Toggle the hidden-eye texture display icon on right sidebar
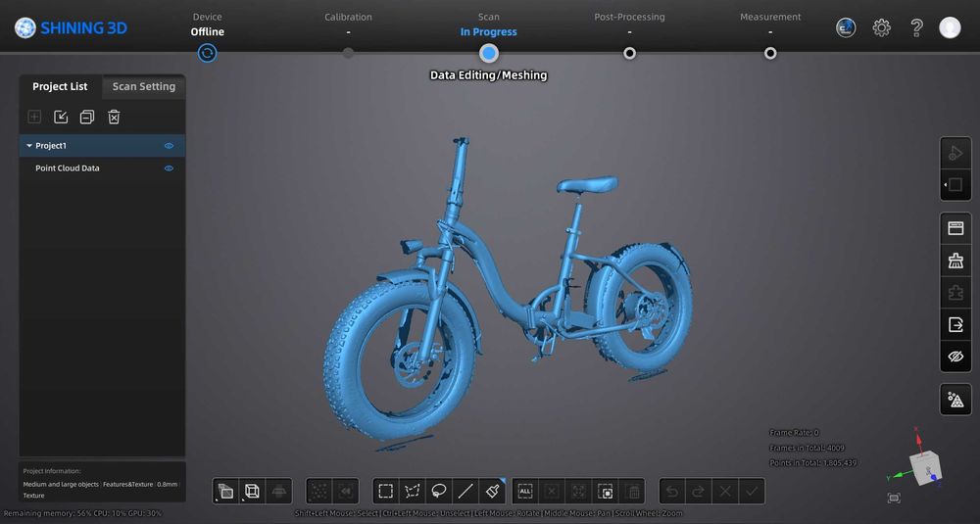 [x=955, y=357]
